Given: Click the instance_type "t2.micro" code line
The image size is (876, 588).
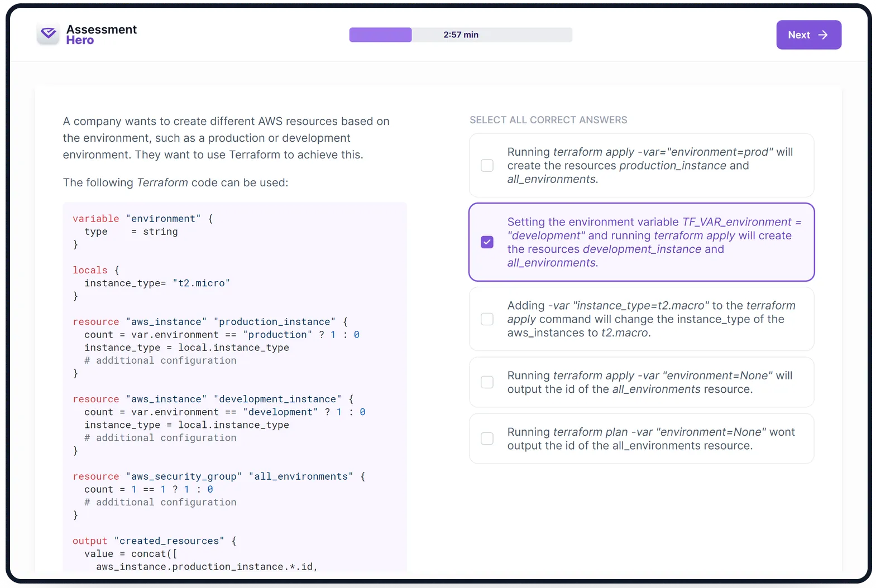Looking at the screenshot, I should coord(157,283).
